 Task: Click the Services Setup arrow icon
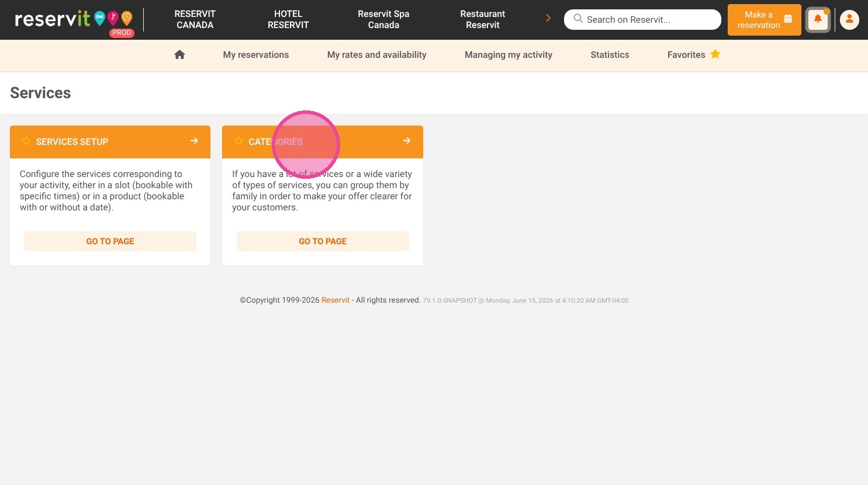194,141
